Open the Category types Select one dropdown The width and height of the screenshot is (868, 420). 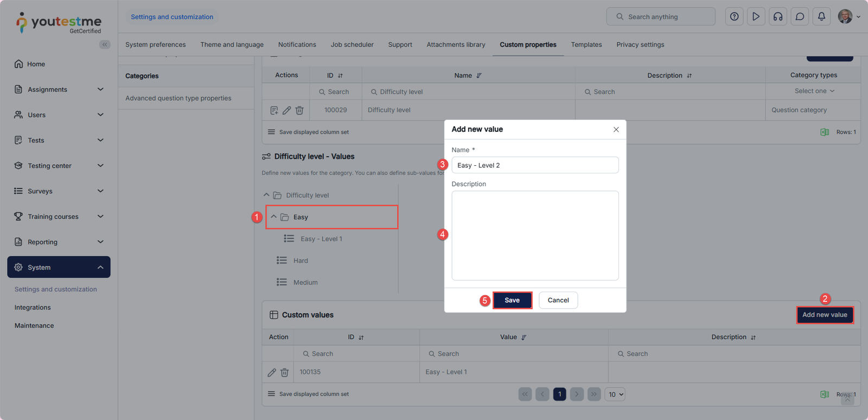point(814,91)
